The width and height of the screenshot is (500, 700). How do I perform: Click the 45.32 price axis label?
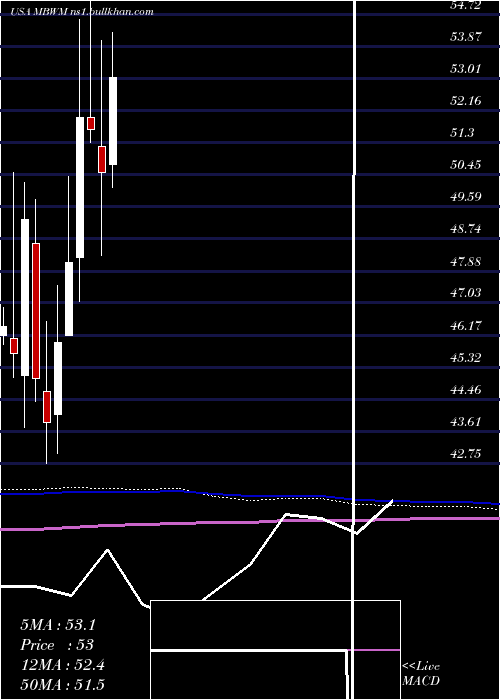point(466,358)
